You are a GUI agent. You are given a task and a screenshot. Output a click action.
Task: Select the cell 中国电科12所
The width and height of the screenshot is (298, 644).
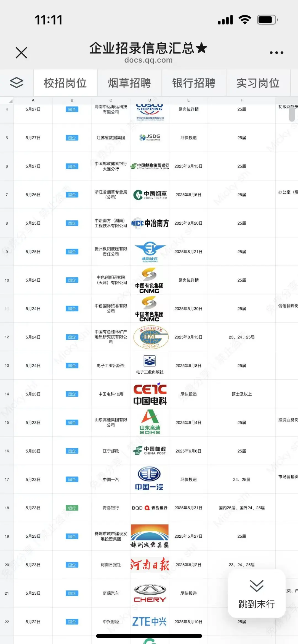[111, 394]
